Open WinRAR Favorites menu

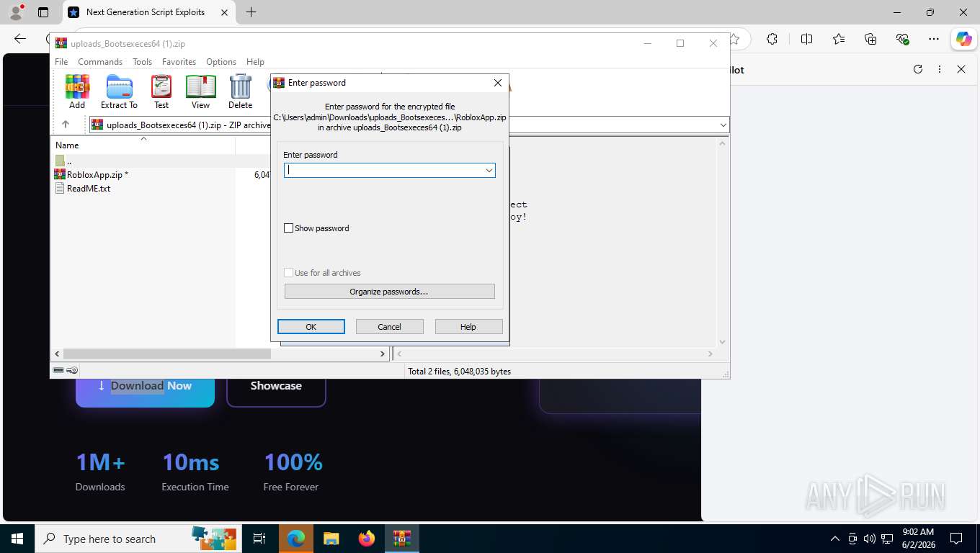coord(179,62)
